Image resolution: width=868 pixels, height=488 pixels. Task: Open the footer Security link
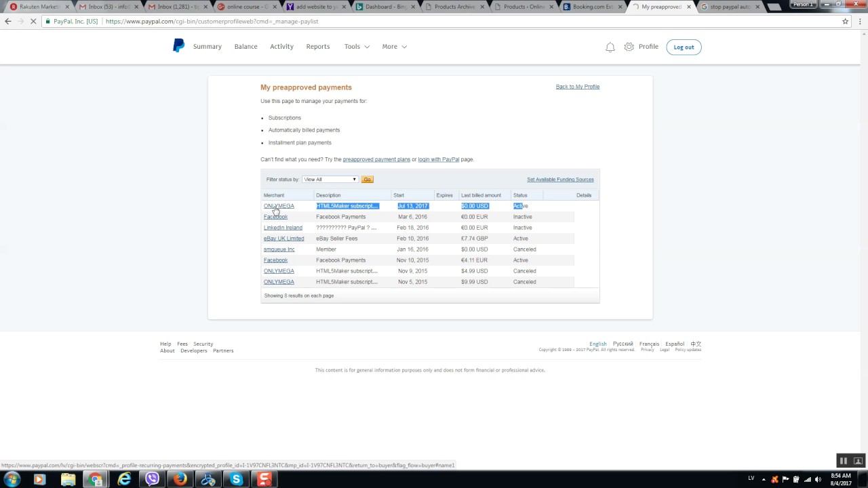pos(203,344)
